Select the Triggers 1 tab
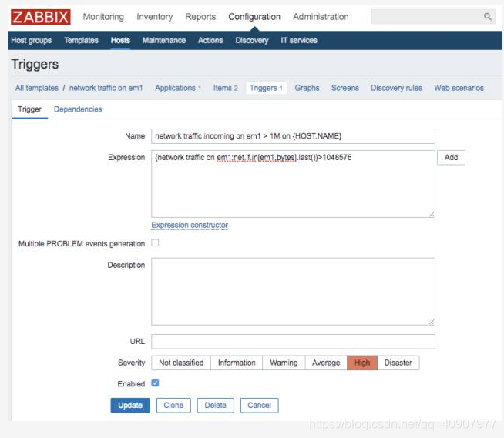Image resolution: width=504 pixels, height=438 pixels. click(266, 88)
